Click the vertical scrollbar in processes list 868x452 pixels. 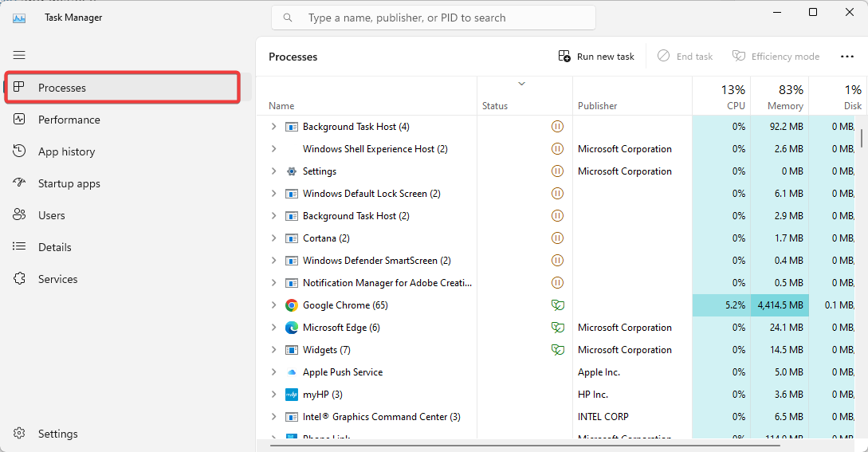coord(862,138)
